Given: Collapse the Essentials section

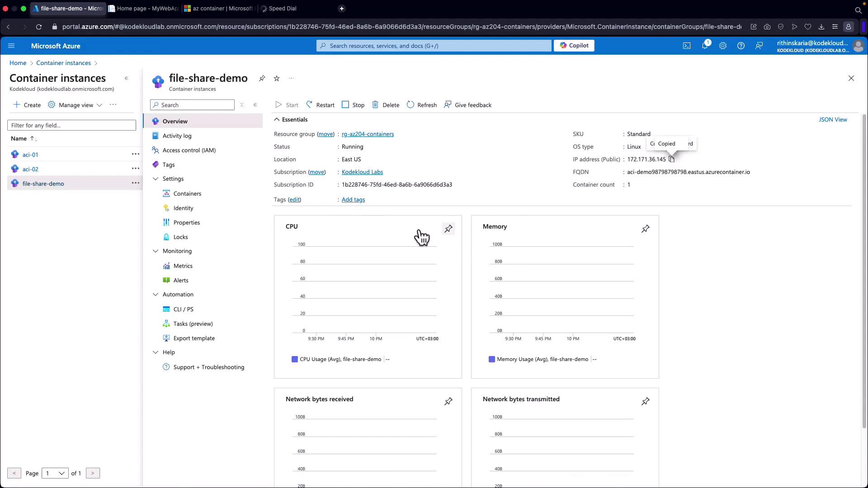Looking at the screenshot, I should pyautogui.click(x=277, y=120).
